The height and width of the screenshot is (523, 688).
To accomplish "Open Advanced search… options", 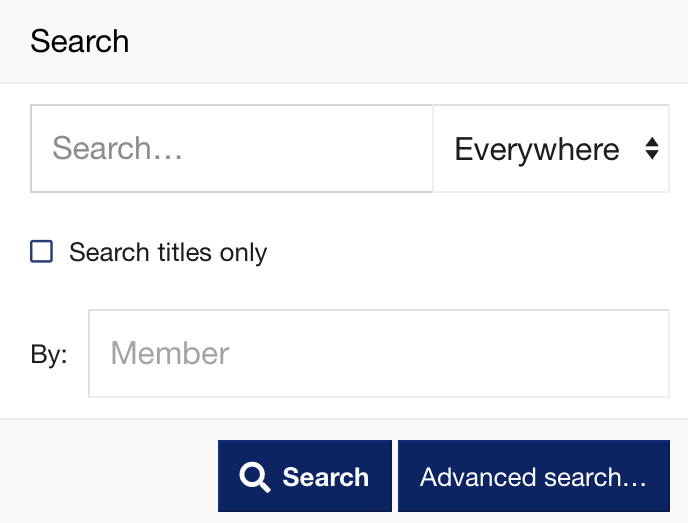I will (533, 477).
